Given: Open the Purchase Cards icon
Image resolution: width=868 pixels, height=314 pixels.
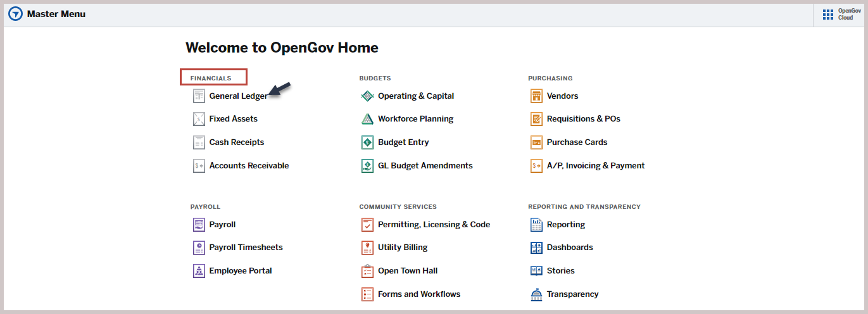Looking at the screenshot, I should coord(536,142).
